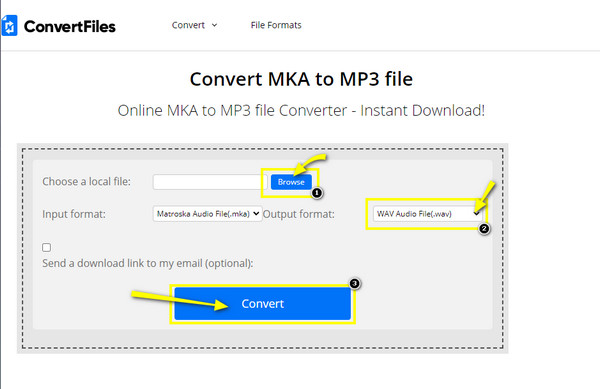Click the 'Output format:' label
The image size is (600, 389).
299,214
